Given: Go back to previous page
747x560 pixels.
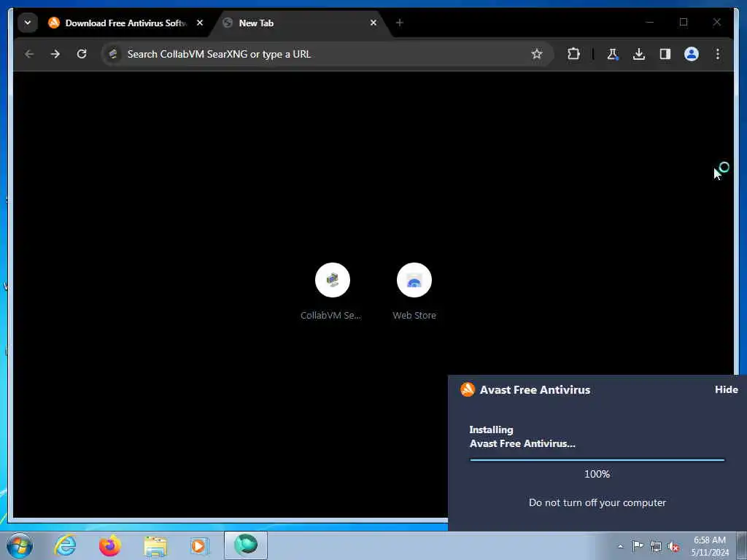Looking at the screenshot, I should click(x=29, y=54).
